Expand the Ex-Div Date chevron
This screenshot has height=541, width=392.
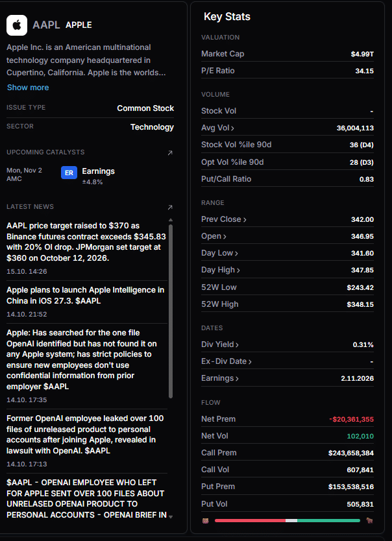(x=250, y=362)
